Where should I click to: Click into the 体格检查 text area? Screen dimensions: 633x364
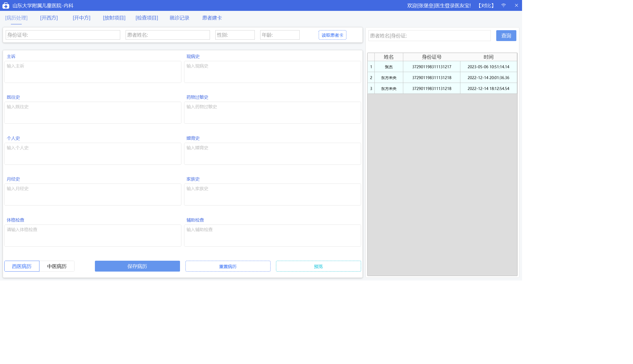(x=93, y=236)
